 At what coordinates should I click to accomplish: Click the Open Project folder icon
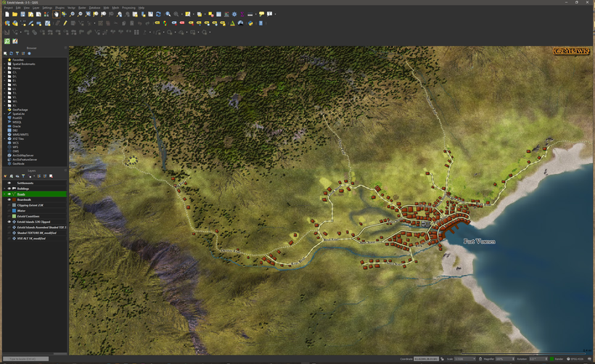click(15, 14)
